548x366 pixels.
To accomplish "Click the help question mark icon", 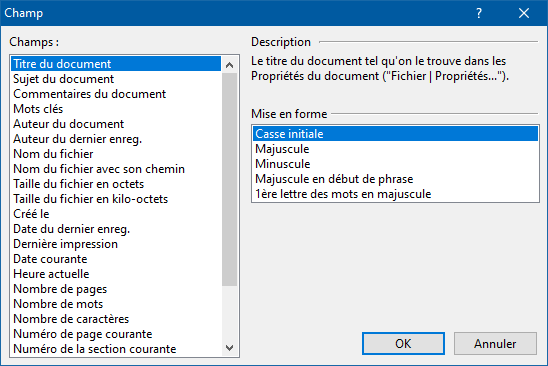I will tap(479, 13).
